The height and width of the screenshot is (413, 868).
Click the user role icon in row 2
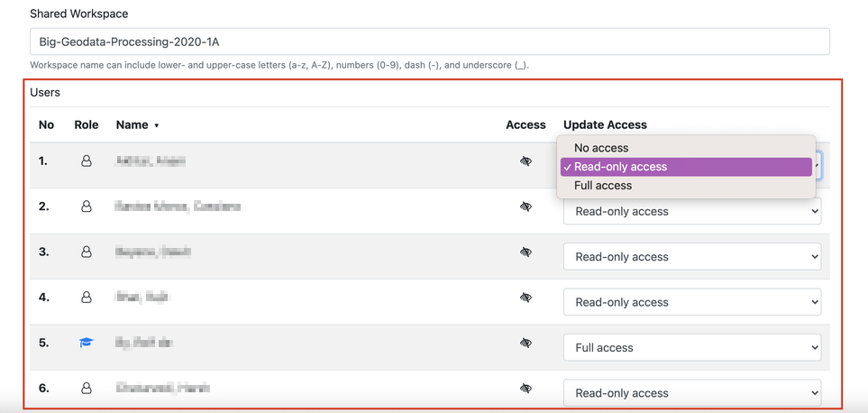click(87, 206)
